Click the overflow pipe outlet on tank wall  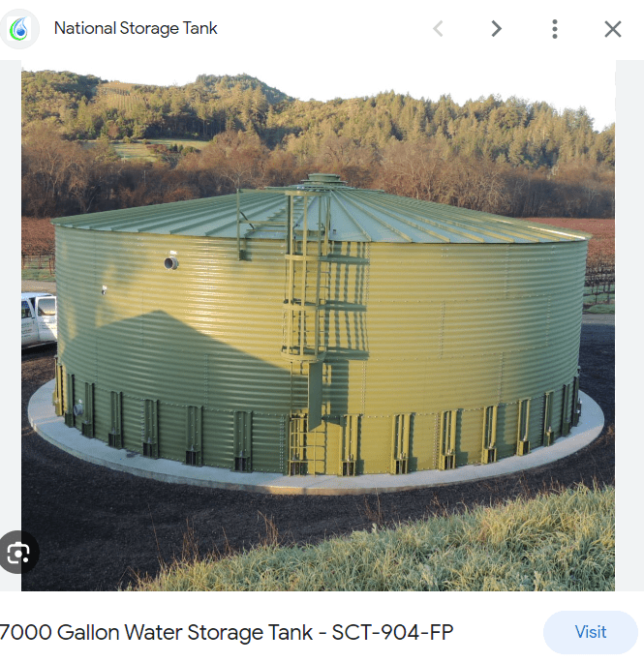tap(171, 262)
